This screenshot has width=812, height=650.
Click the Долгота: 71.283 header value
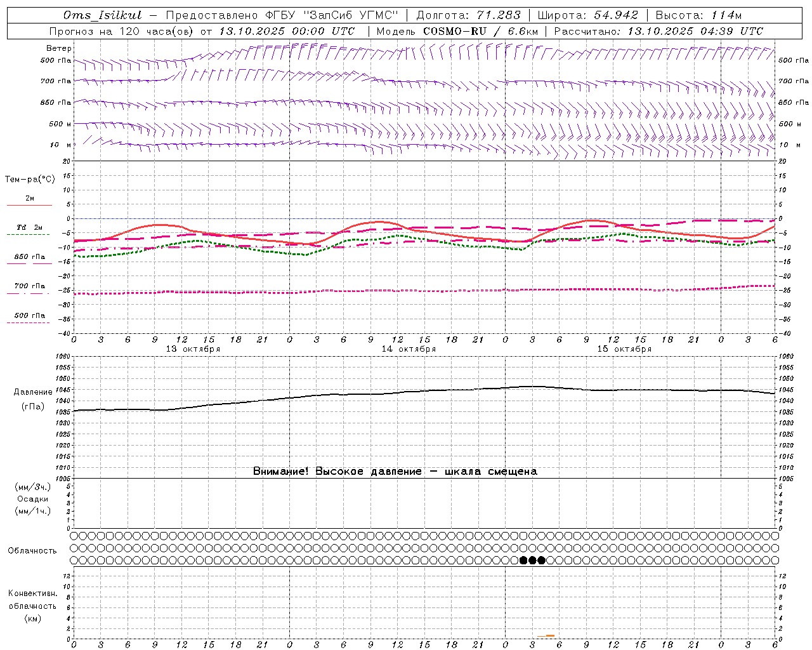click(468, 15)
